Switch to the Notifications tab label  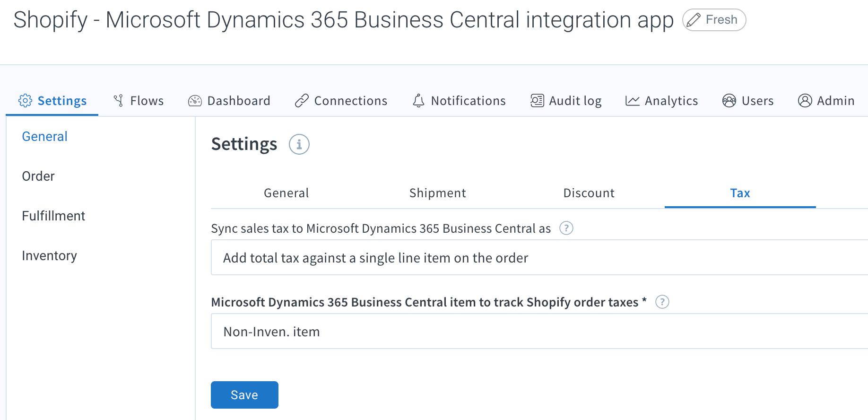click(x=469, y=101)
